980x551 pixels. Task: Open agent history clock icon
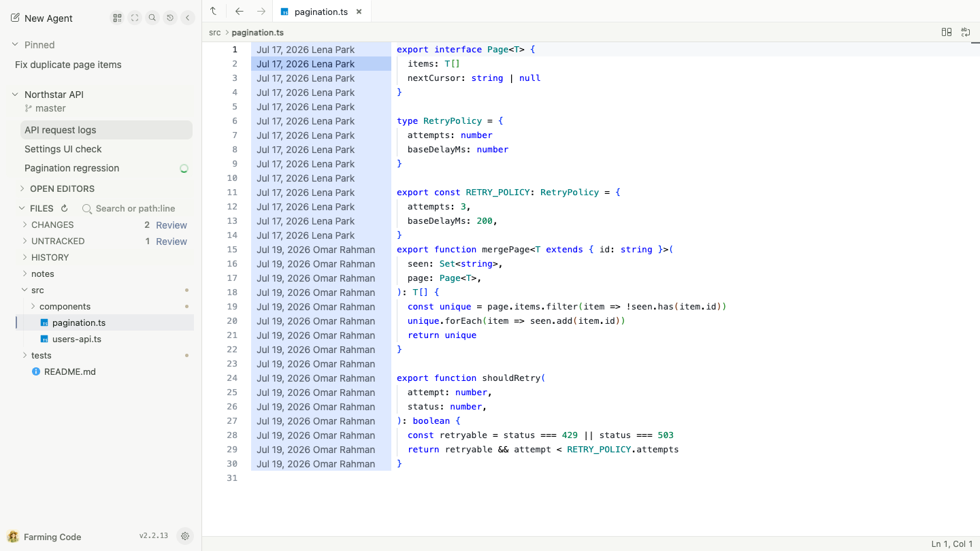coord(170,18)
